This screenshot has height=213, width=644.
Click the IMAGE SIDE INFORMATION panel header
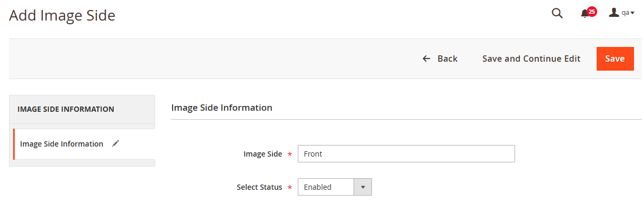pos(66,109)
